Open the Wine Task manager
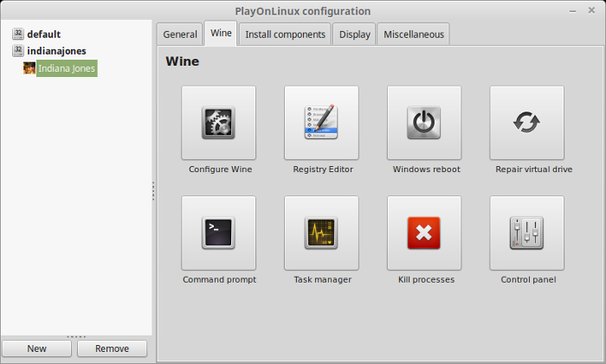 coord(321,233)
